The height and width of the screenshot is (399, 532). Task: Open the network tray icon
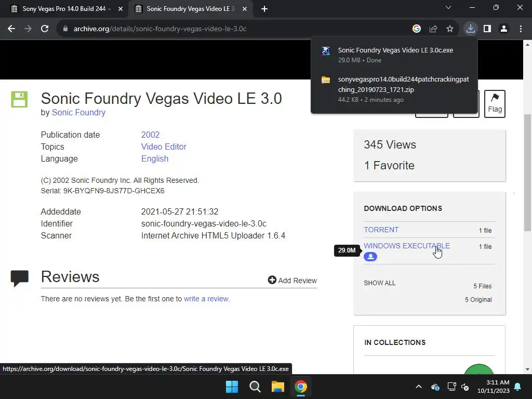tap(451, 387)
